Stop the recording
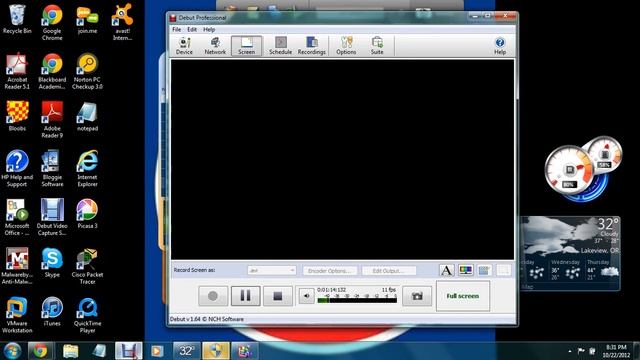The height and width of the screenshot is (360, 640). (x=278, y=296)
